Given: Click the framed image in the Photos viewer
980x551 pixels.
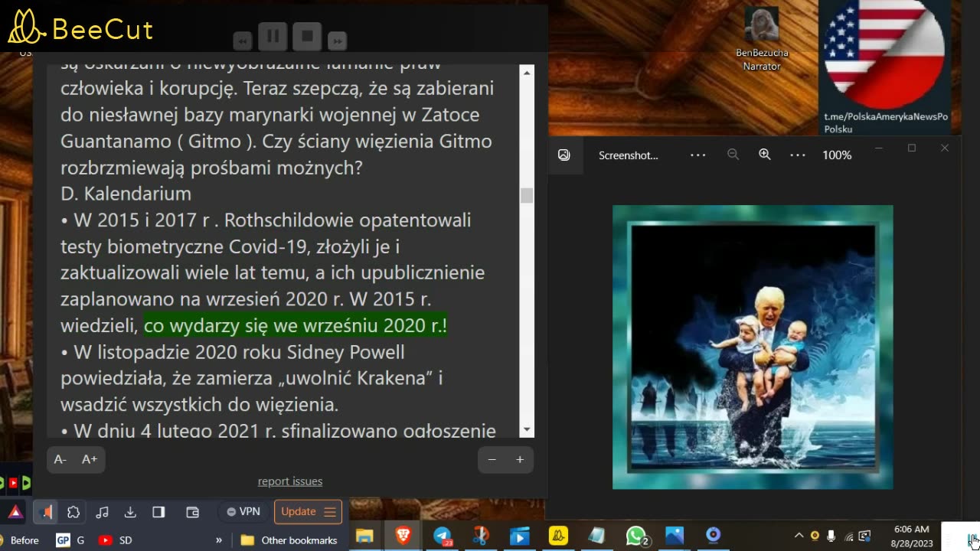Looking at the screenshot, I should click(x=753, y=347).
